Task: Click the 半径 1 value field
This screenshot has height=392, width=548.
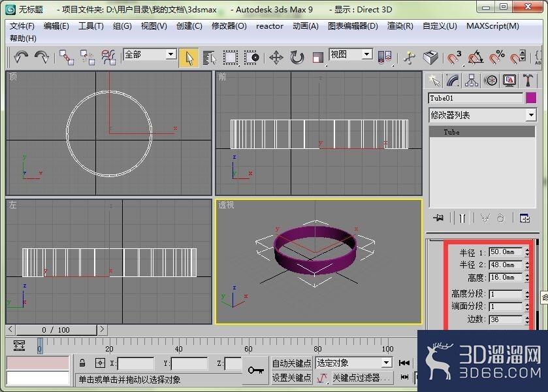Action: tap(506, 252)
